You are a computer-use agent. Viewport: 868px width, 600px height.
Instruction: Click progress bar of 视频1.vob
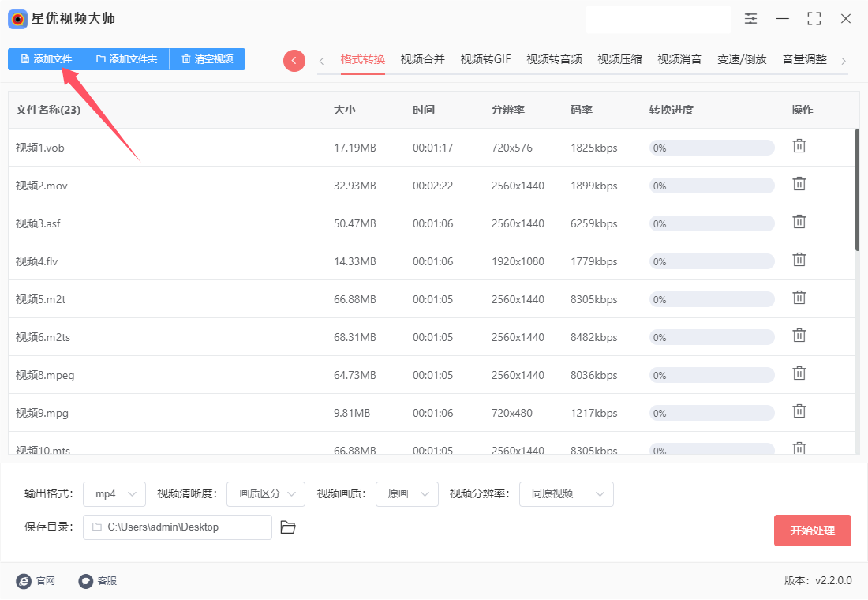click(712, 148)
